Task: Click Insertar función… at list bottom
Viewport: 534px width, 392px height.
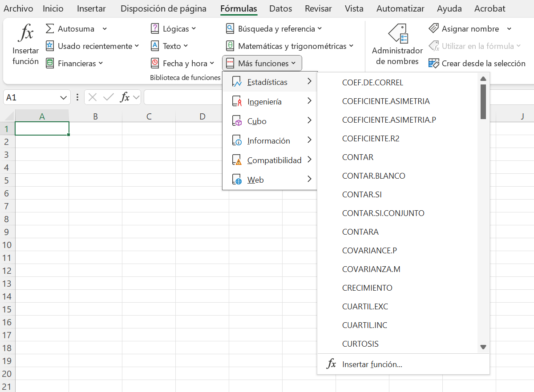Action: (x=372, y=364)
